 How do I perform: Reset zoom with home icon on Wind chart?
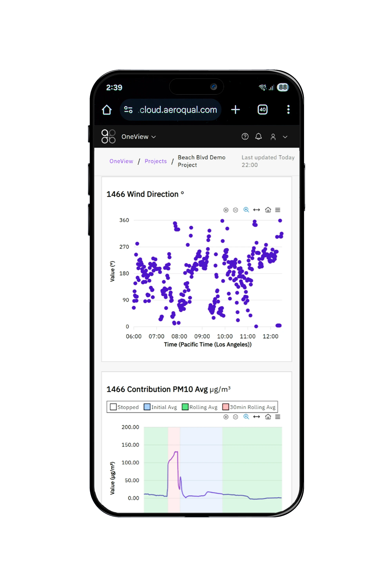point(268,210)
